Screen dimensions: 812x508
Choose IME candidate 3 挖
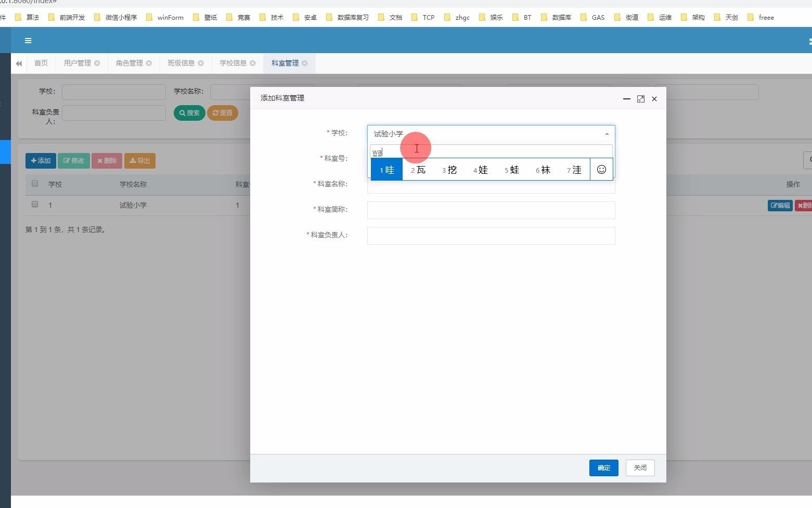[x=449, y=170]
